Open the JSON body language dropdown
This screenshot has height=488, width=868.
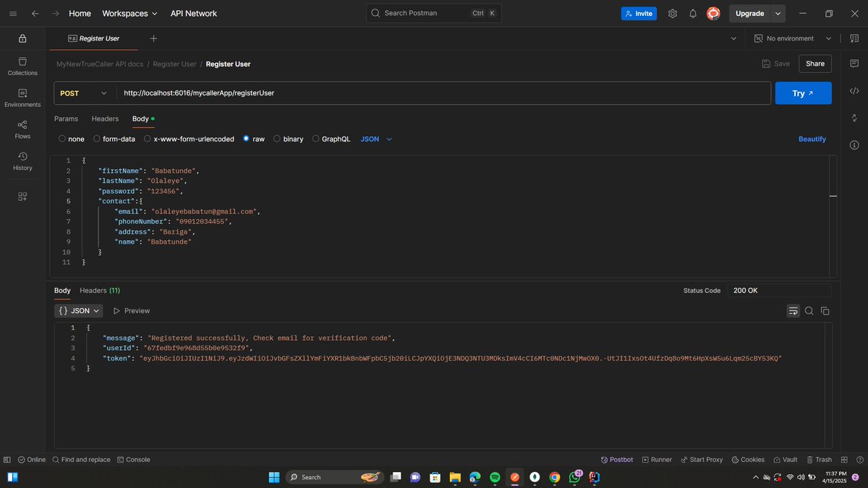376,139
